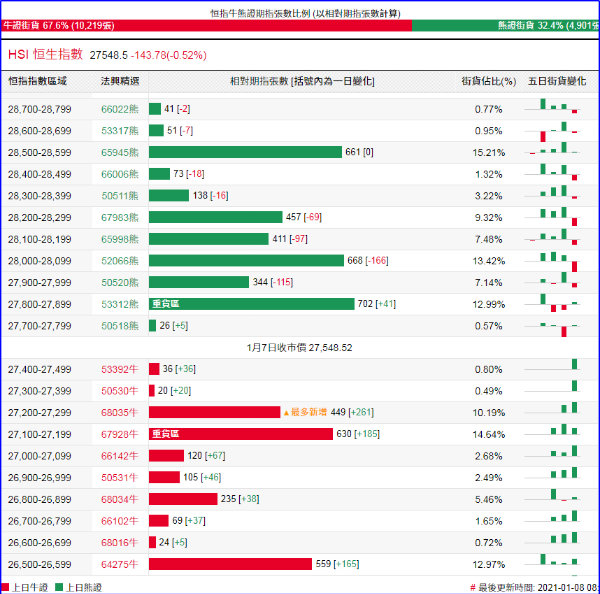600x594 pixels.
Task: Click index value 27548.5
Action: (x=109, y=55)
